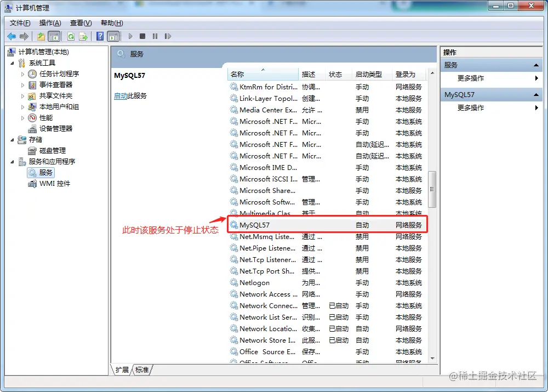Click the stop service toolbar icon
The height and width of the screenshot is (392, 548).
142,36
